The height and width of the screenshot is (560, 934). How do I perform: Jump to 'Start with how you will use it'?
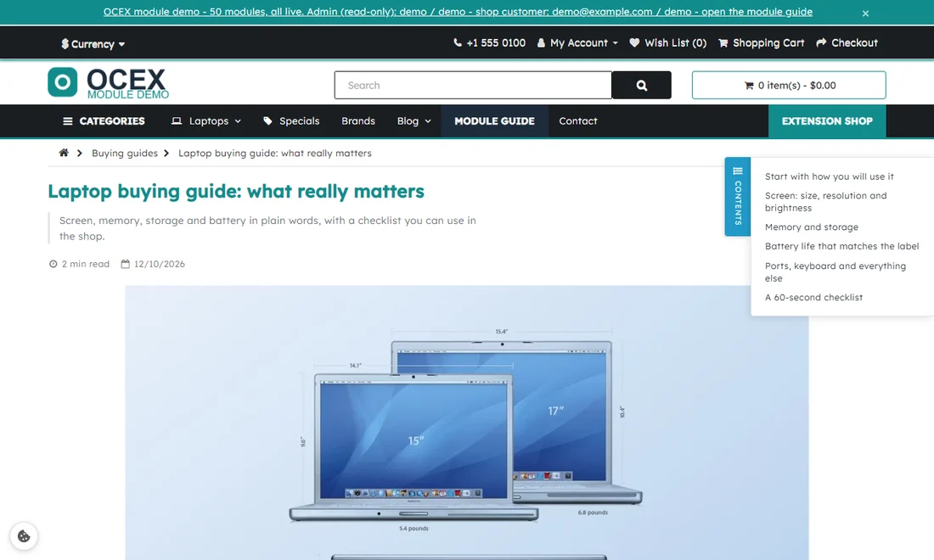(x=830, y=176)
